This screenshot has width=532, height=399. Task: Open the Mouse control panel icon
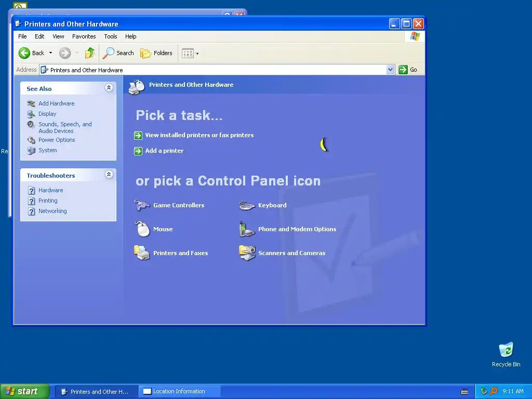tap(142, 229)
